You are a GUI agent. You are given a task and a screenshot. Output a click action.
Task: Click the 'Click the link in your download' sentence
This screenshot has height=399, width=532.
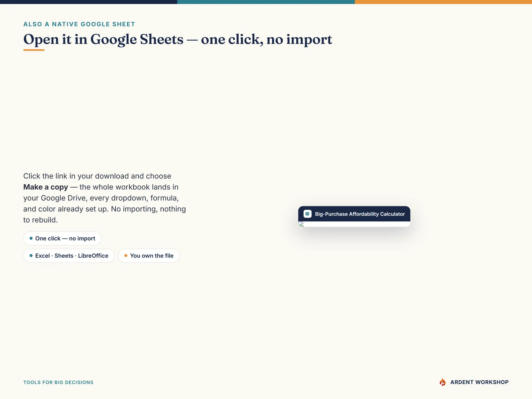point(104,198)
